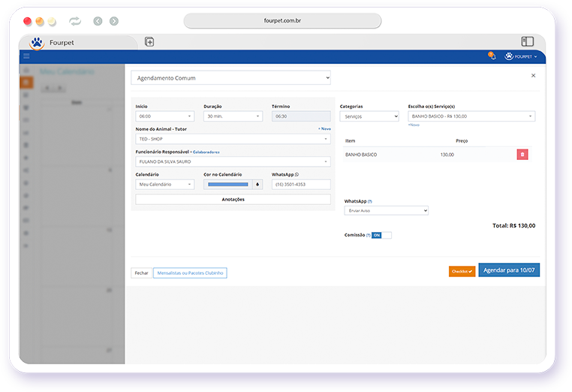Click the browser reload arrows icon
Image resolution: width=572 pixels, height=392 pixels.
pyautogui.click(x=75, y=21)
